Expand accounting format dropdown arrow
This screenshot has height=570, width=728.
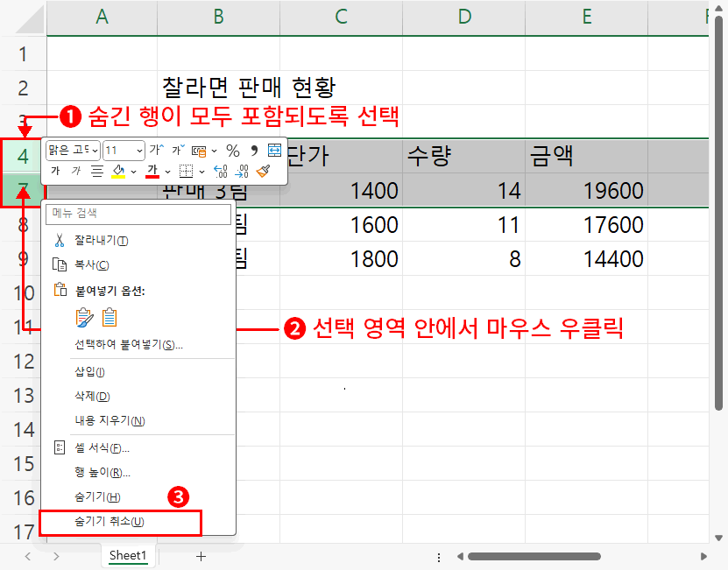[214, 151]
